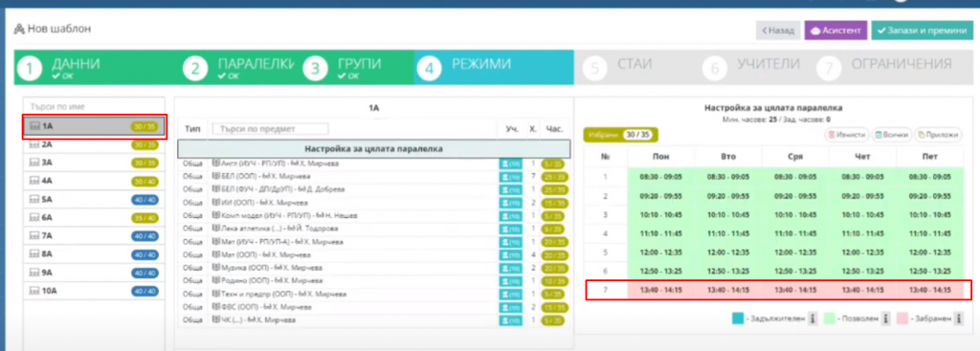Focus the Търси по предмет search field
Screen dimensions: 980x351
click(270, 129)
